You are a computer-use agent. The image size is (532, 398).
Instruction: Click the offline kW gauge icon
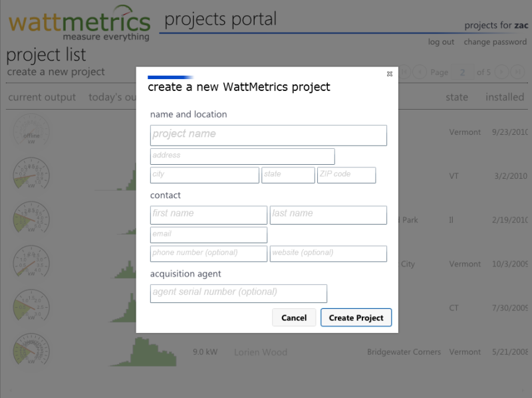31,131
